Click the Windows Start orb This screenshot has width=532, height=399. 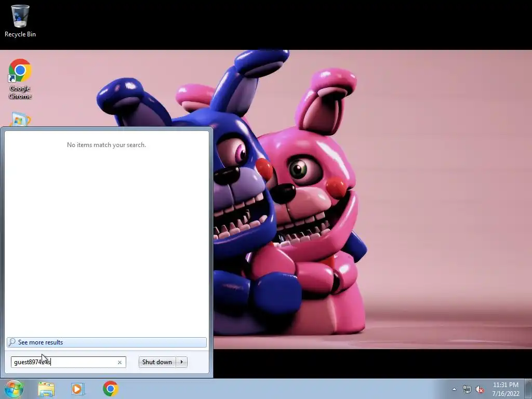(x=14, y=389)
